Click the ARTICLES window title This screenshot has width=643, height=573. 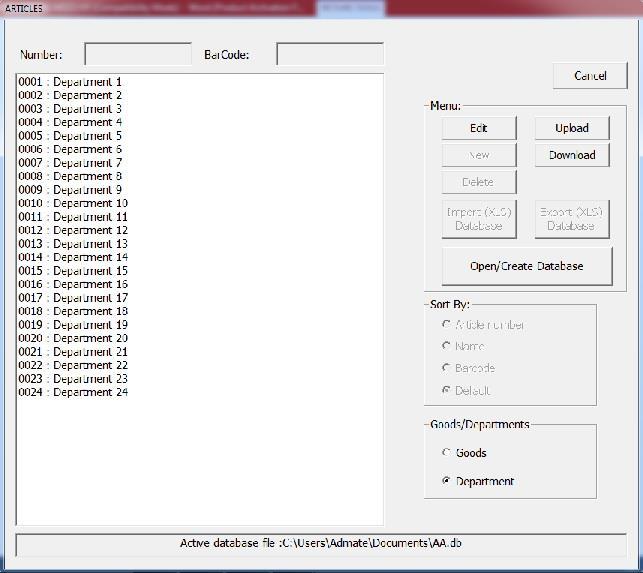pyautogui.click(x=24, y=8)
